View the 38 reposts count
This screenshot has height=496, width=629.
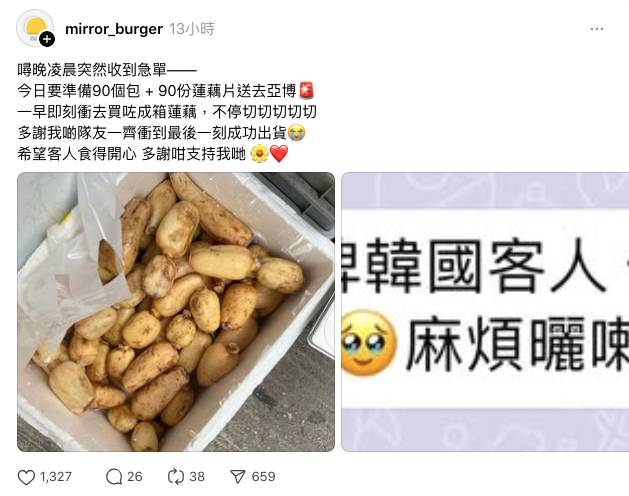pyautogui.click(x=197, y=477)
